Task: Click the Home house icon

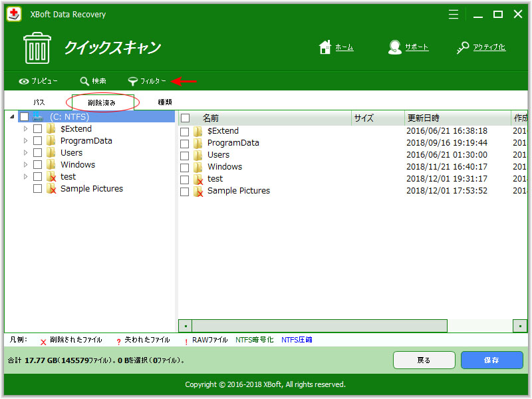Action: (x=325, y=47)
